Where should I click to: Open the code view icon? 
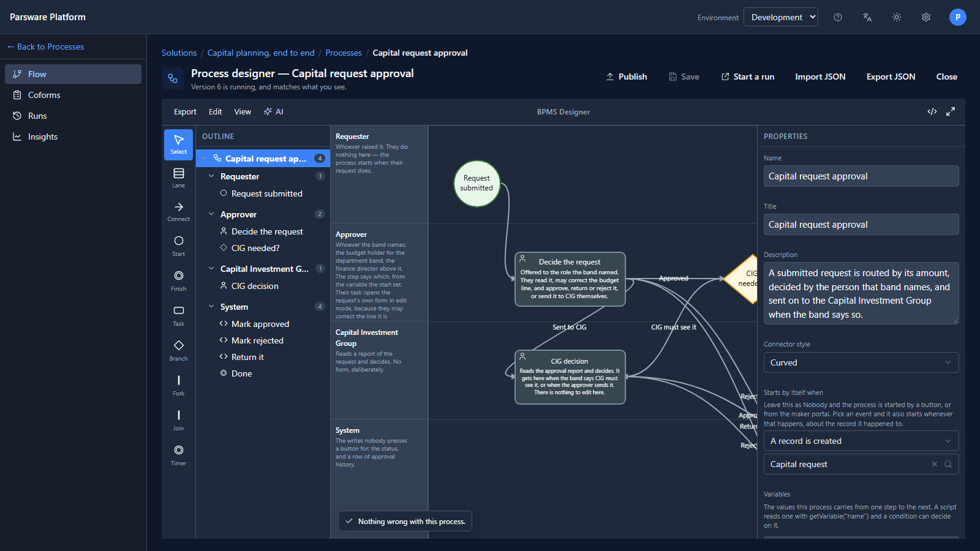click(x=932, y=111)
